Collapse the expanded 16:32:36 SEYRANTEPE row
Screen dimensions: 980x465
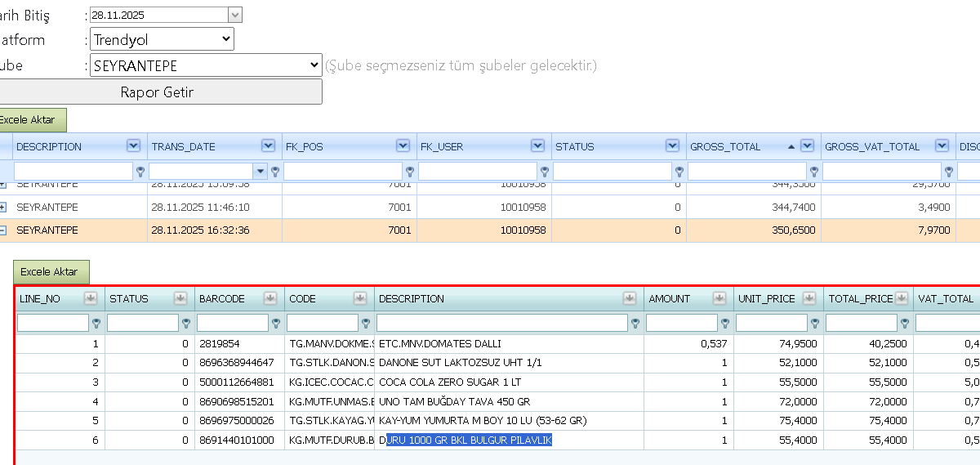coord(2,230)
